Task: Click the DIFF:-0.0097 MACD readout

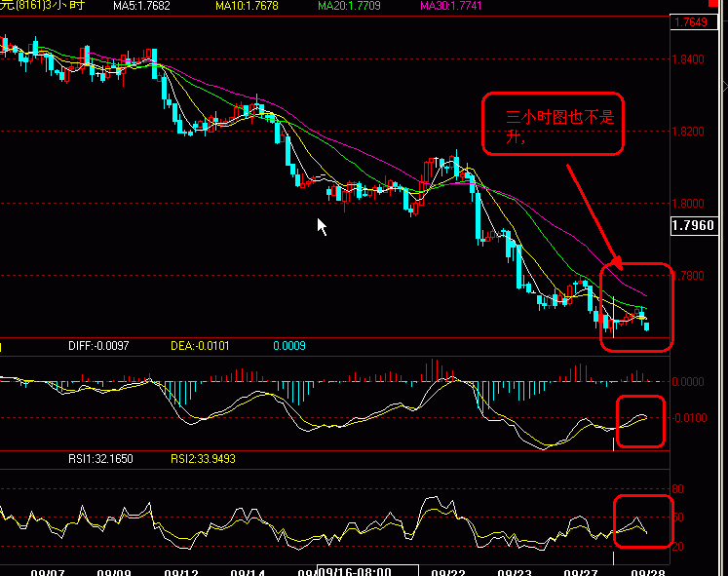Action: pyautogui.click(x=98, y=346)
